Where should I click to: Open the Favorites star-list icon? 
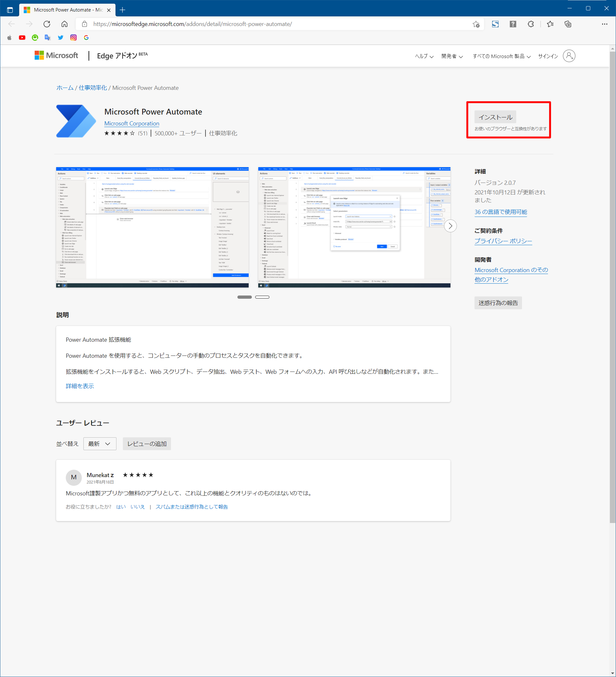pyautogui.click(x=550, y=24)
